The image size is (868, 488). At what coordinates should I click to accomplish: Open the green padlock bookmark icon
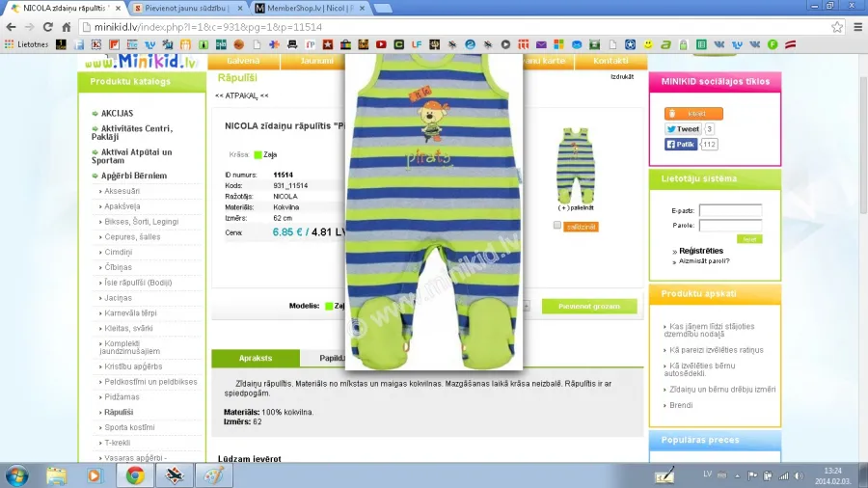click(683, 44)
